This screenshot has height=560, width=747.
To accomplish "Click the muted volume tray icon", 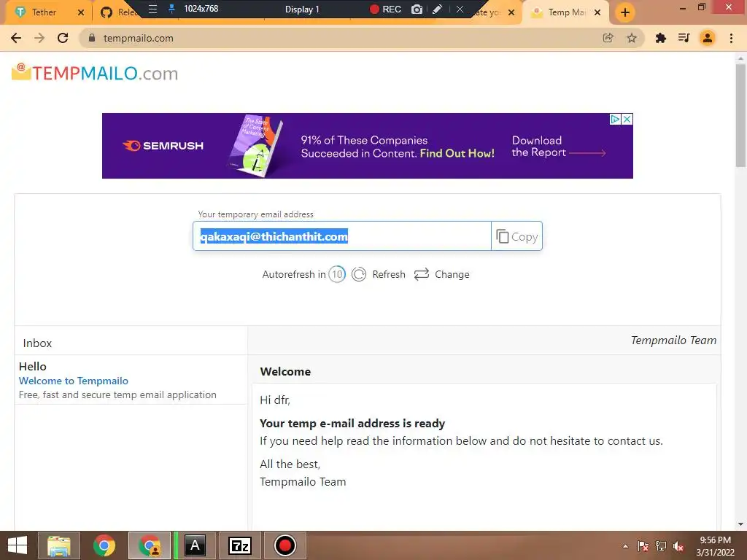I will tap(678, 546).
